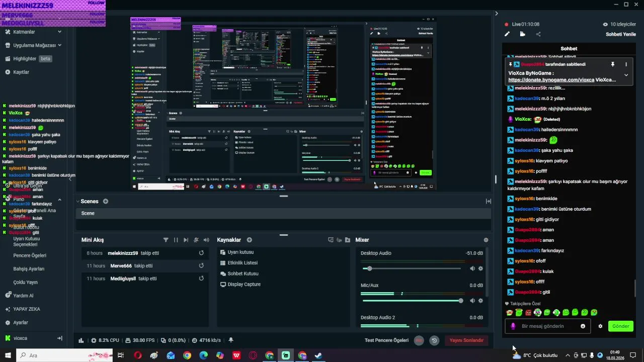
Task: Collapse the Pano sidebar section
Action: 59,200
